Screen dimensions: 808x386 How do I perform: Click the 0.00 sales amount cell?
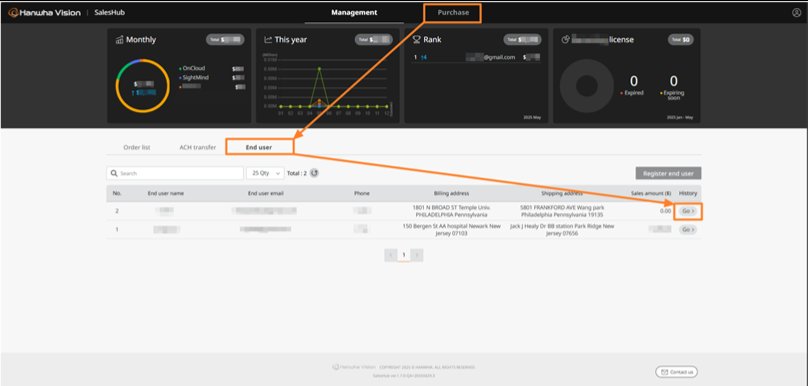tap(665, 211)
